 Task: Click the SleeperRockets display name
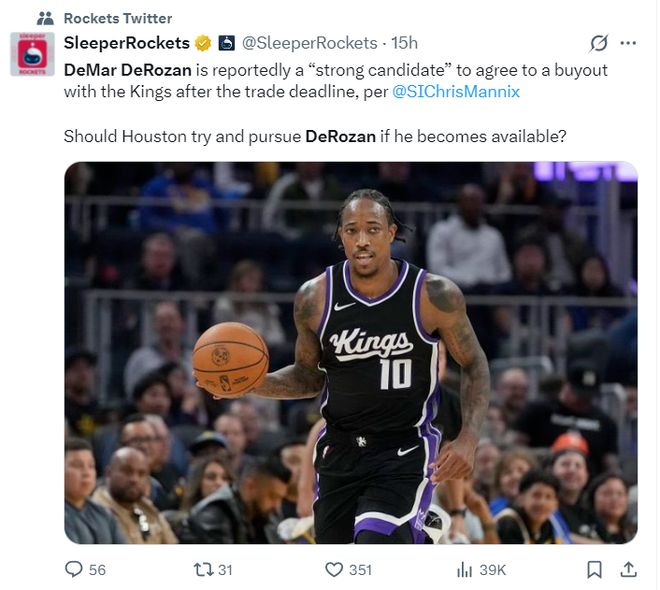[x=127, y=43]
